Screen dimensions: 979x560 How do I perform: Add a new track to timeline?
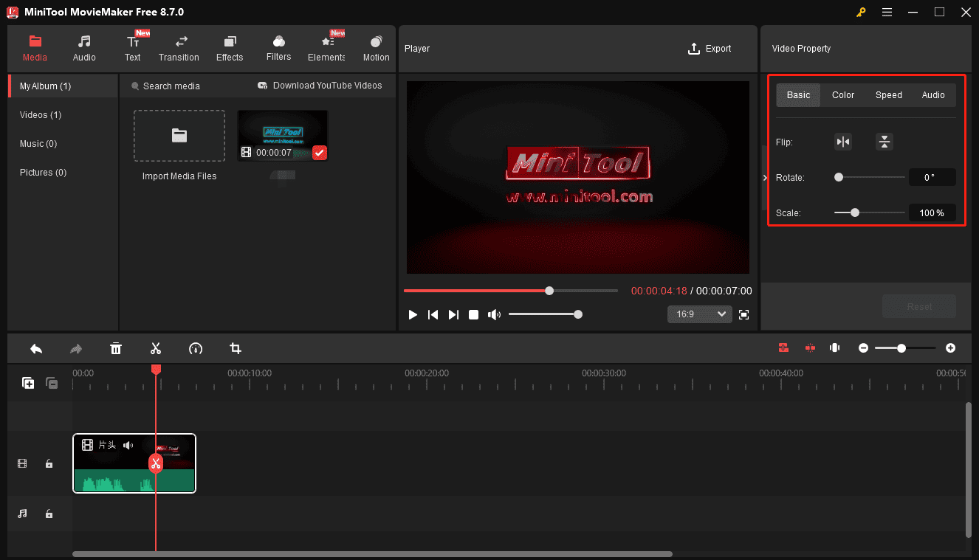click(x=28, y=383)
